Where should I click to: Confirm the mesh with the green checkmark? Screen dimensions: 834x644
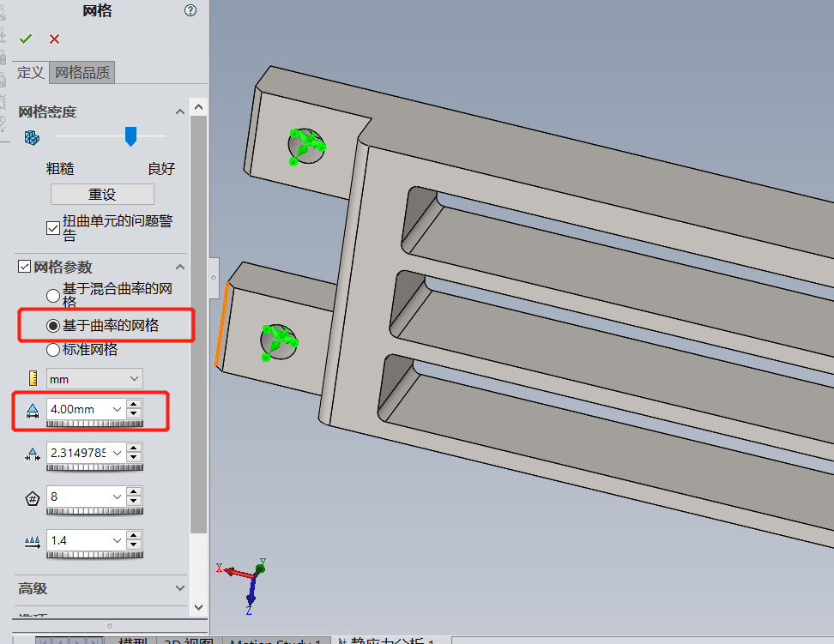(26, 39)
